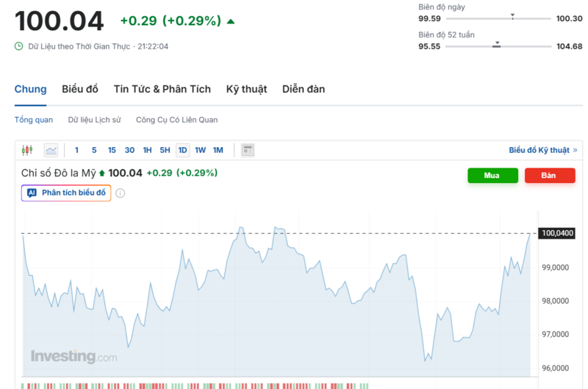This screenshot has width=588, height=389.
Task: Set chart interval to 5H
Action: coord(165,150)
